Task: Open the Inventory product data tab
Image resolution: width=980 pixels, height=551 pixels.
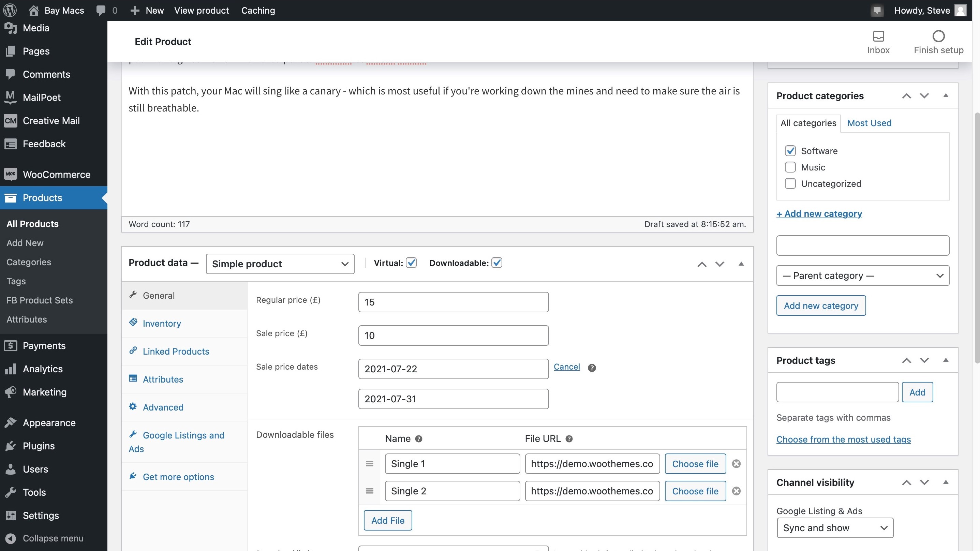Action: pyautogui.click(x=162, y=324)
